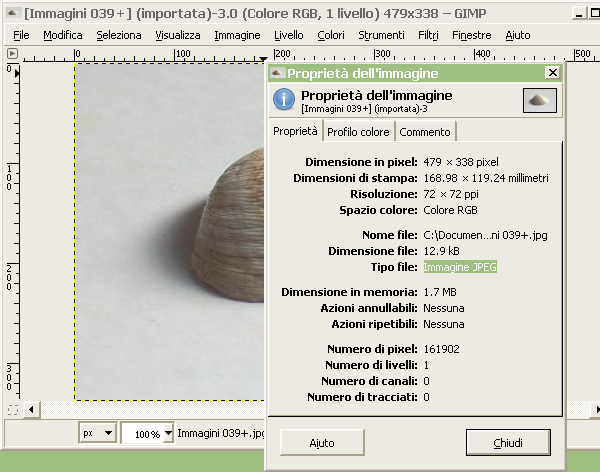This screenshot has height=472, width=600.
Task: Click the horizontal scrollbar left arrow
Action: (33, 410)
